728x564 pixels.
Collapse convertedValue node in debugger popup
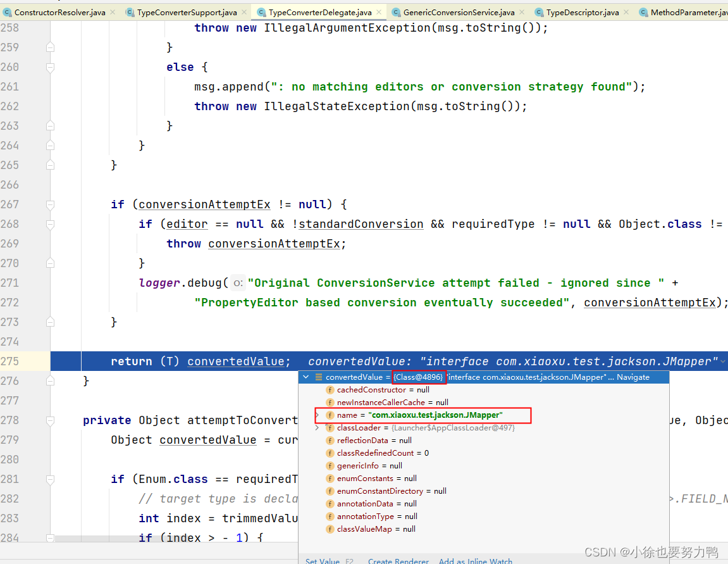point(306,377)
